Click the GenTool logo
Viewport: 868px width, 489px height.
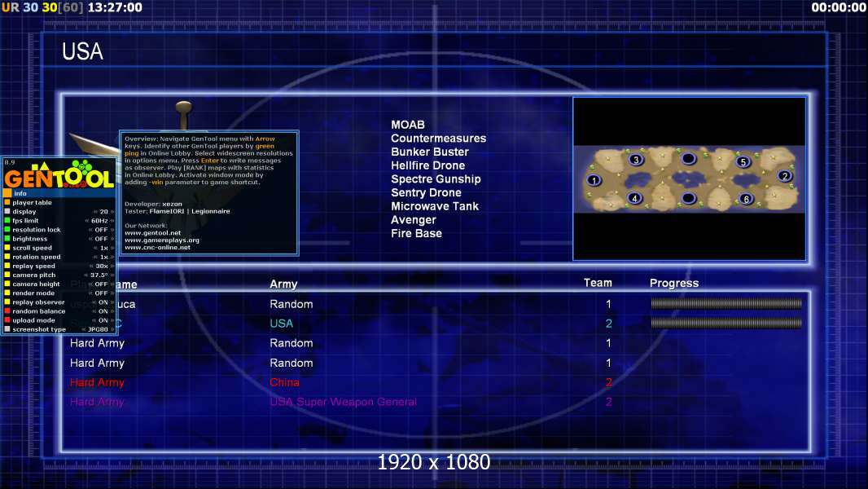coord(59,175)
